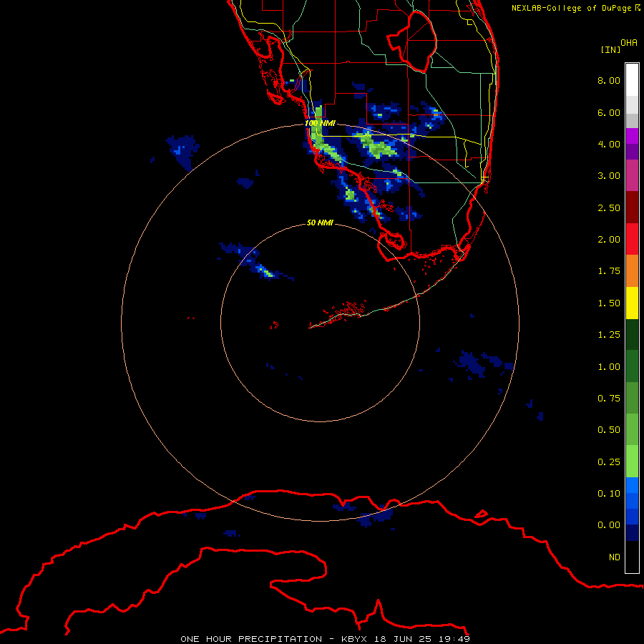The image size is (644, 644).
Task: Click the 100 NMI range ring label
Action: click(320, 123)
